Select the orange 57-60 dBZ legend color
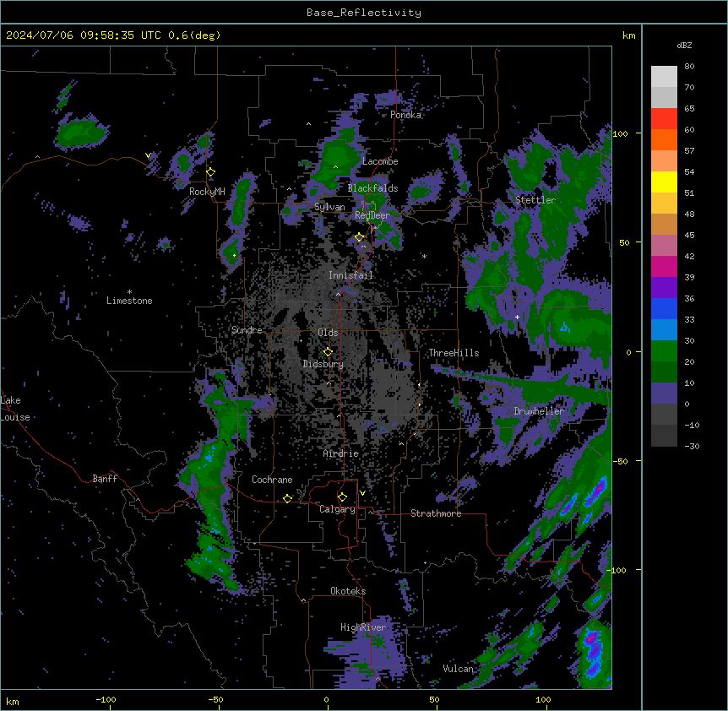This screenshot has width=728, height=711. point(664,139)
